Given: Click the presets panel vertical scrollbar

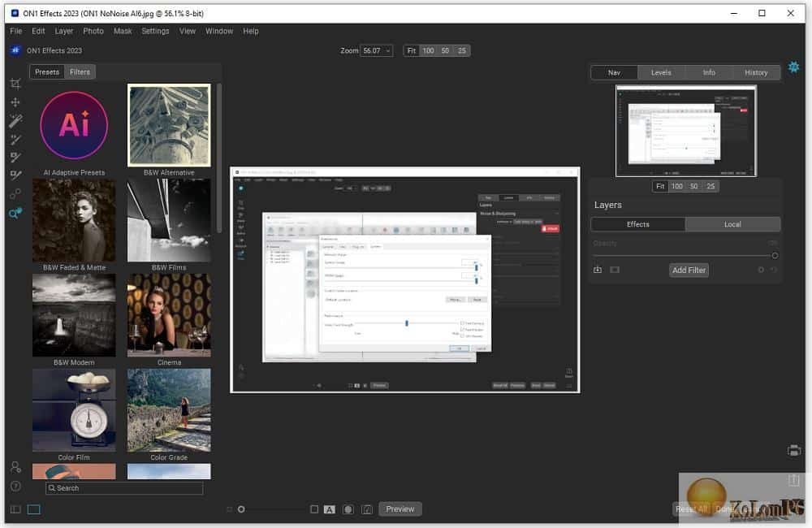Looking at the screenshot, I should (219, 158).
